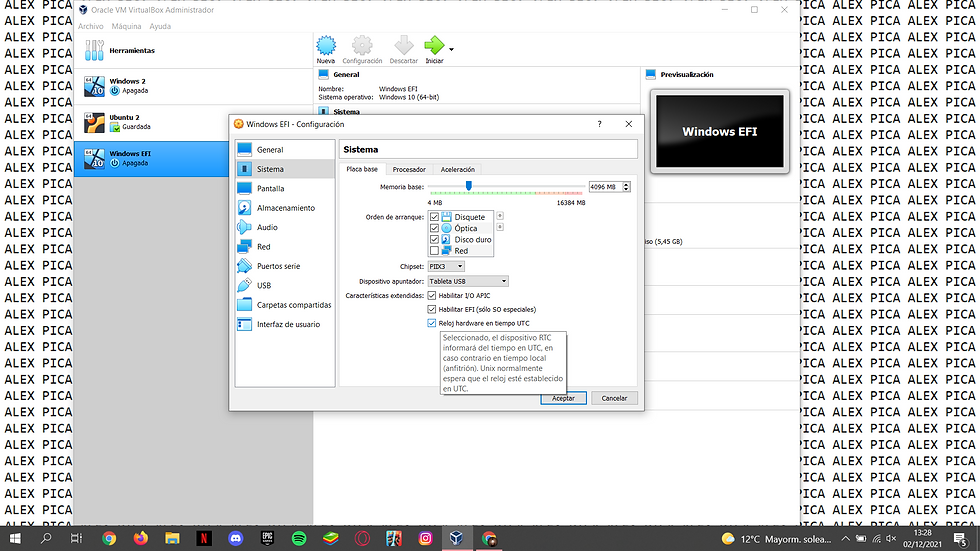Select Herramientas in VirtualBox manager
Image resolution: width=980 pixels, height=551 pixels.
[194, 51]
